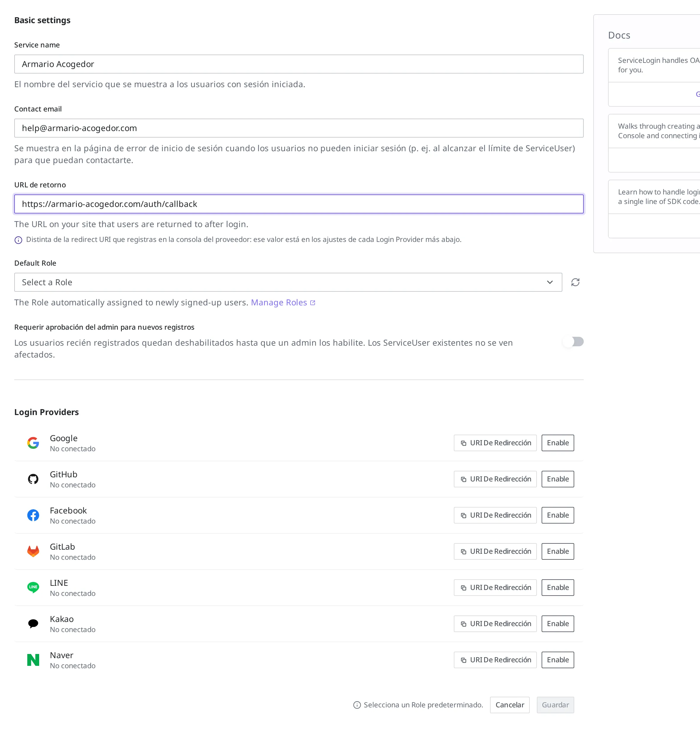Viewport: 700px width, 737px height.
Task: Enable the LINE login provider
Action: point(558,588)
